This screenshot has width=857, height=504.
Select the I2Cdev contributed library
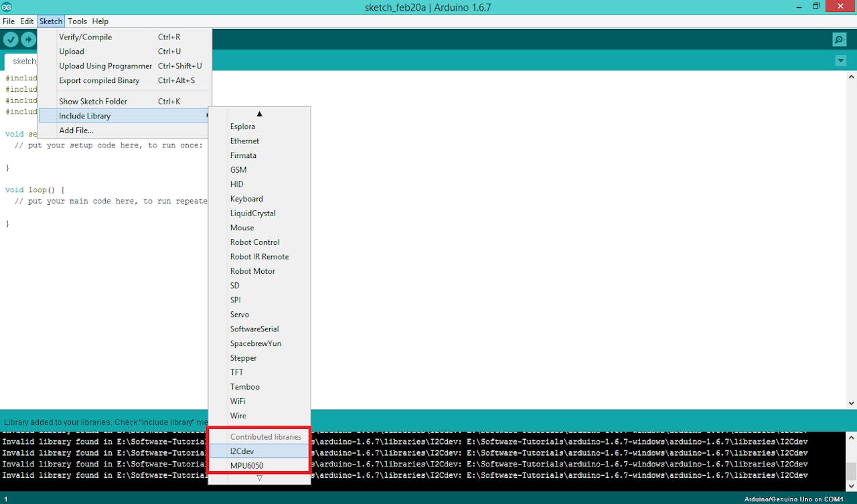click(x=242, y=451)
